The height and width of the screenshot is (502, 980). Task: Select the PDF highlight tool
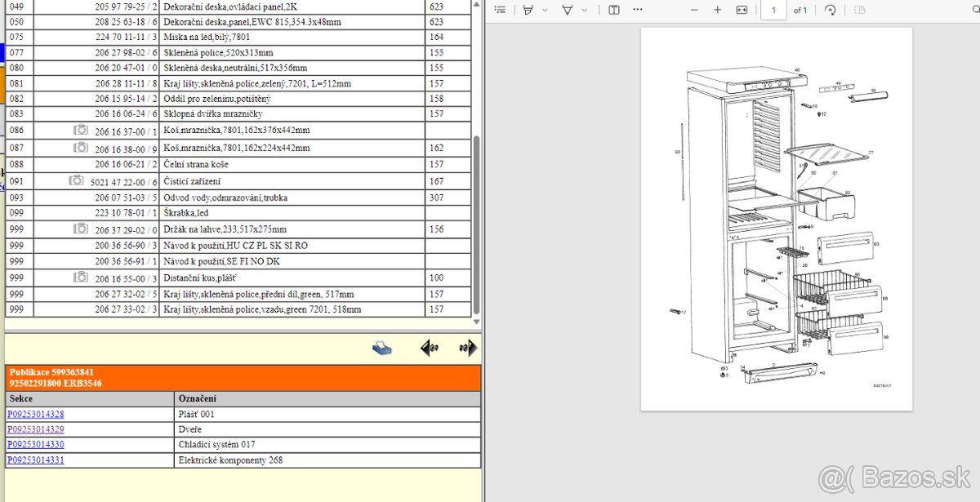pos(528,10)
